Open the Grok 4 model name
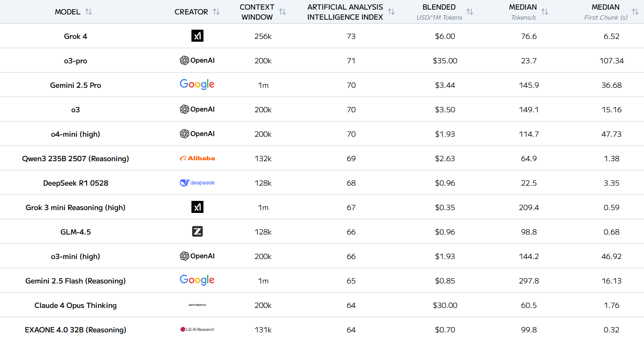This screenshot has height=340, width=644. coord(75,36)
